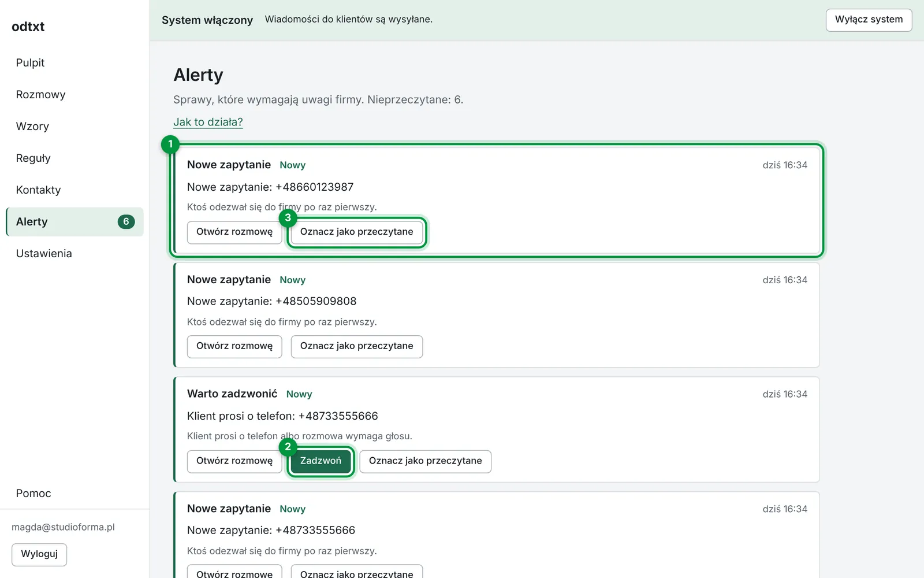924x578 pixels.
Task: Open the Pulpit page in sidebar
Action: tap(74, 62)
